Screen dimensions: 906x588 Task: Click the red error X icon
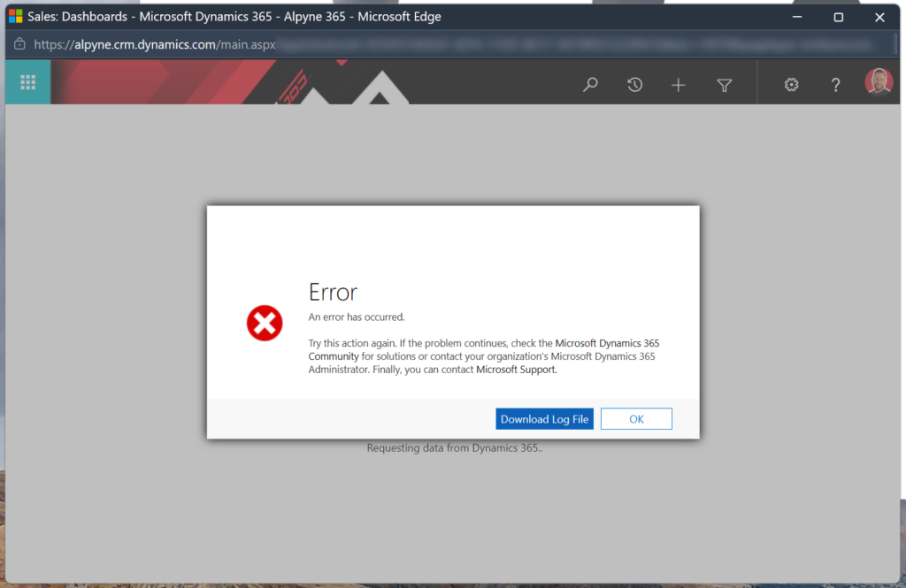(264, 324)
